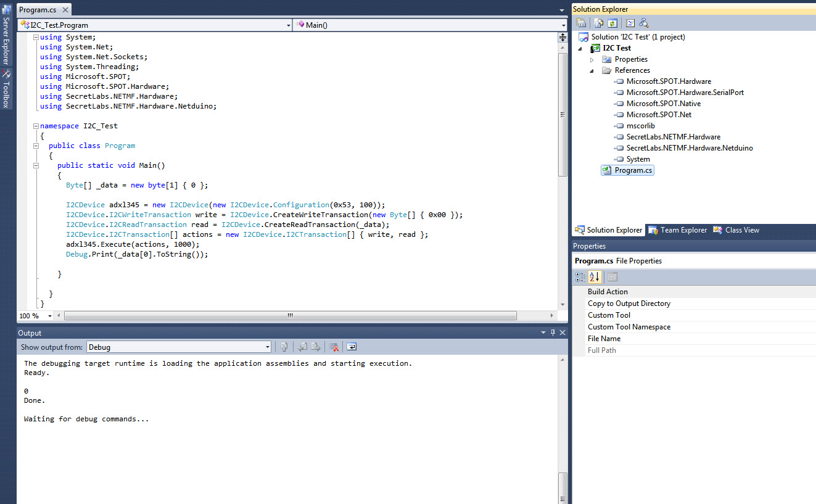Click the Find Message in Code icon

pos(284,347)
